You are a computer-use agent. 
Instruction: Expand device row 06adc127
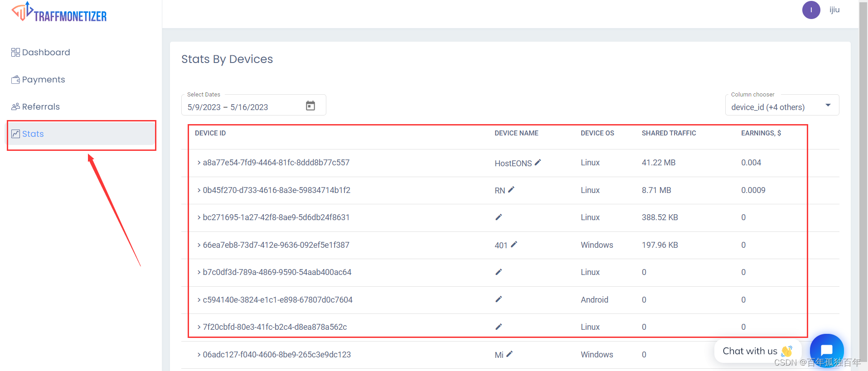pyautogui.click(x=199, y=355)
